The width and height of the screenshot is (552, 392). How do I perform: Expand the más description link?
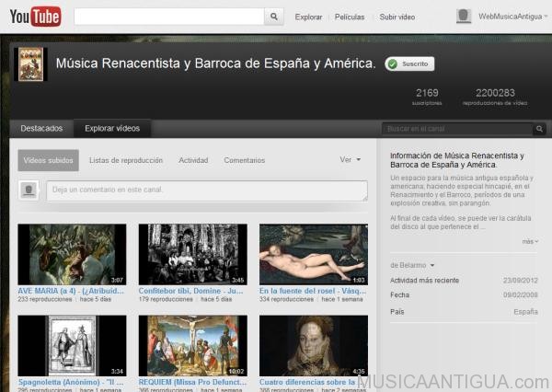pyautogui.click(x=530, y=242)
